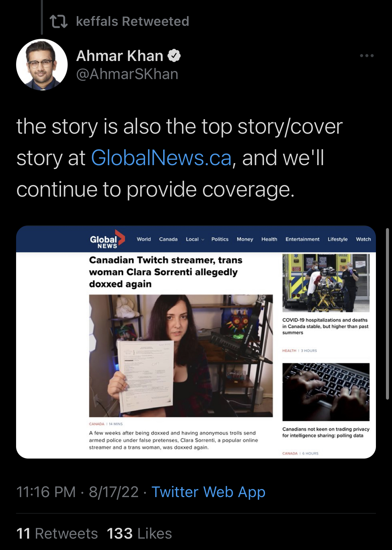Image resolution: width=392 pixels, height=550 pixels.
Task: Open Ahmar Khan's profile picture
Action: [x=42, y=65]
